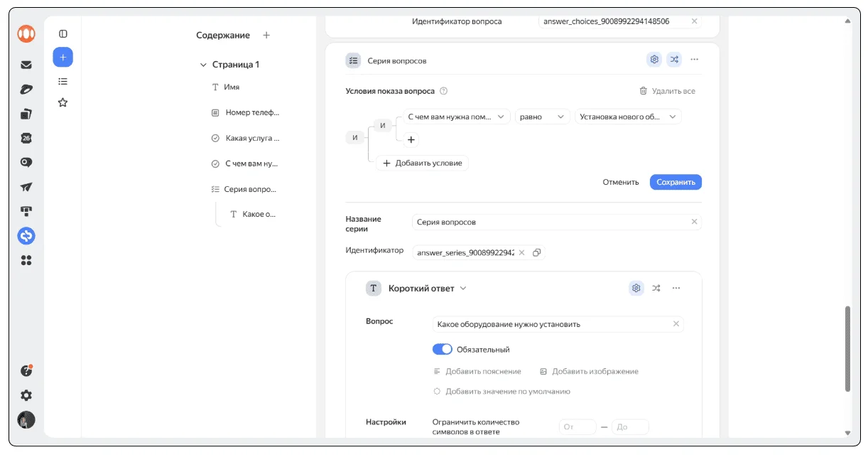Open the highlighted Forms icon
This screenshot has height=457, width=868.
coord(26,235)
